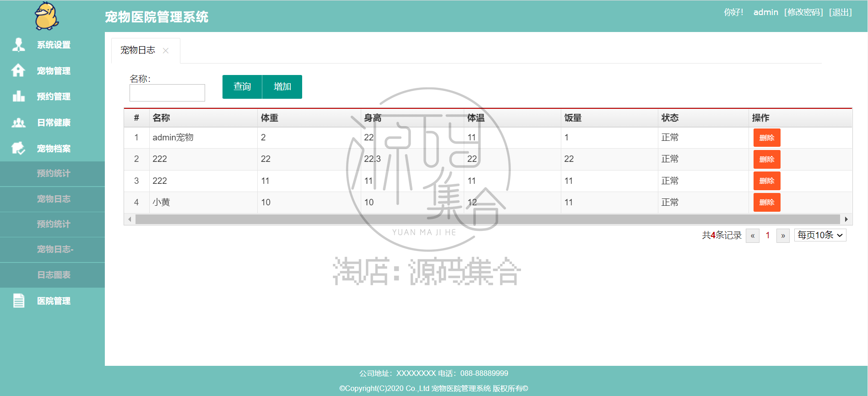The height and width of the screenshot is (396, 868).
Task: Select 日志图表 submenu item
Action: pos(52,275)
